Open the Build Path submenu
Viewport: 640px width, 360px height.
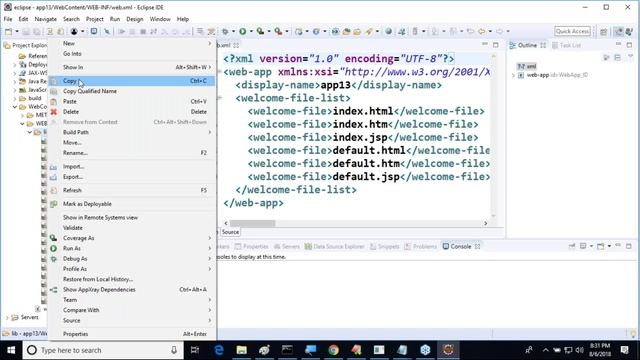131,132
